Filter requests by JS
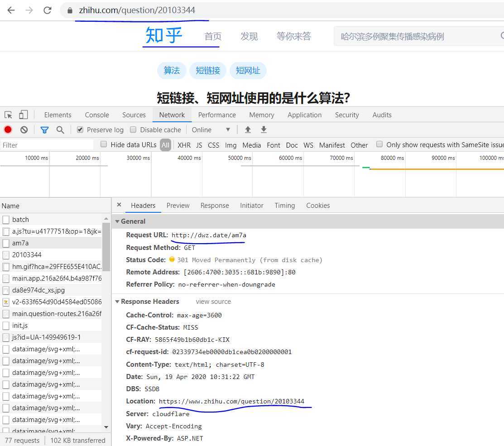This screenshot has width=504, height=446. 199,145
